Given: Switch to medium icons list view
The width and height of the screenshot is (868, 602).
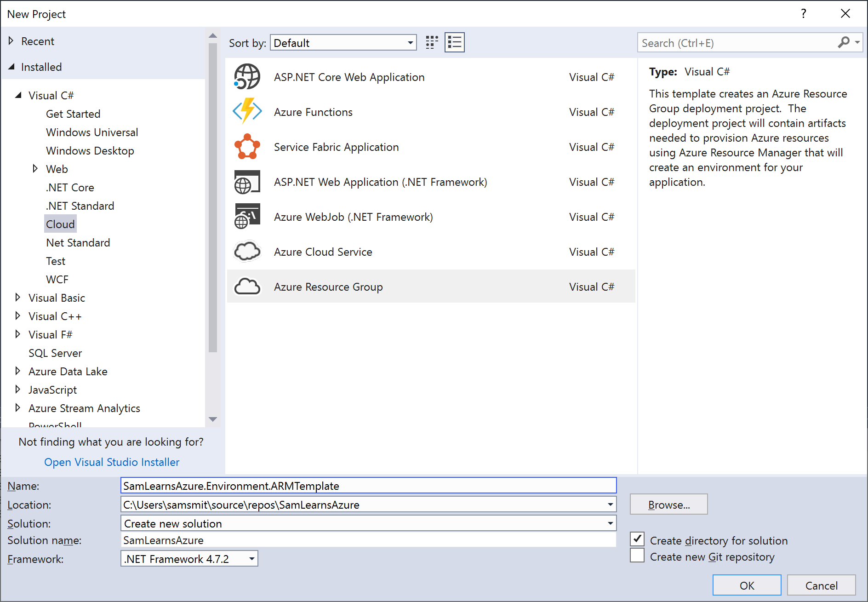Looking at the screenshot, I should pyautogui.click(x=454, y=43).
